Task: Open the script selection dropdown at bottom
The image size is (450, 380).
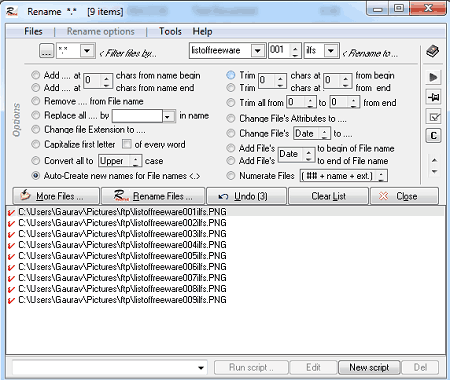Action: 201,368
